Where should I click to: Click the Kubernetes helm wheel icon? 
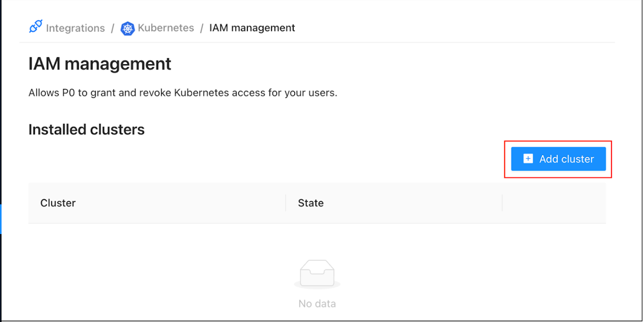(128, 28)
